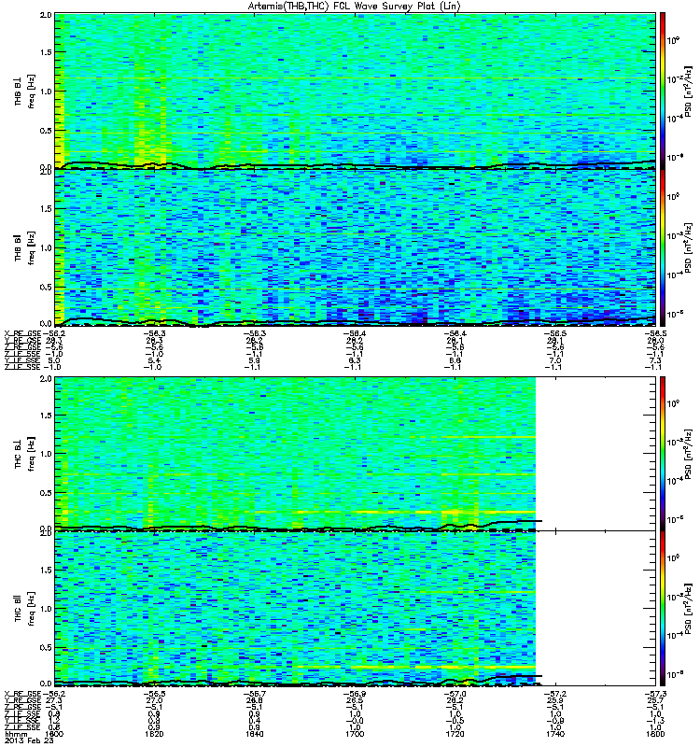700x747 pixels.
Task: Click the THB B⊥ freq [Hz] axis label
Action: [25, 91]
